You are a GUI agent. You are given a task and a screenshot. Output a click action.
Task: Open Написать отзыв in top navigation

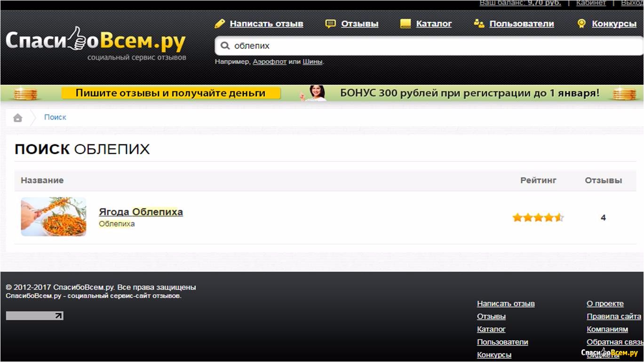click(x=266, y=24)
